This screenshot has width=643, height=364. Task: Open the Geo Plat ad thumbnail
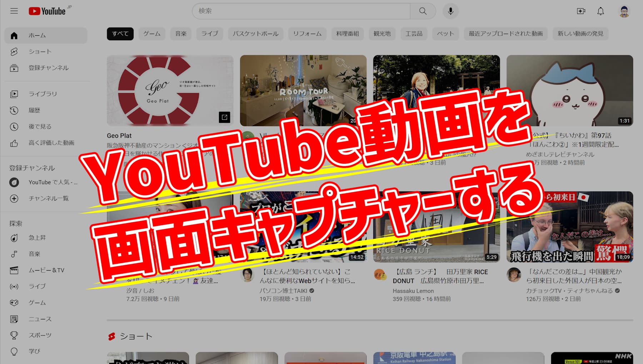(170, 90)
